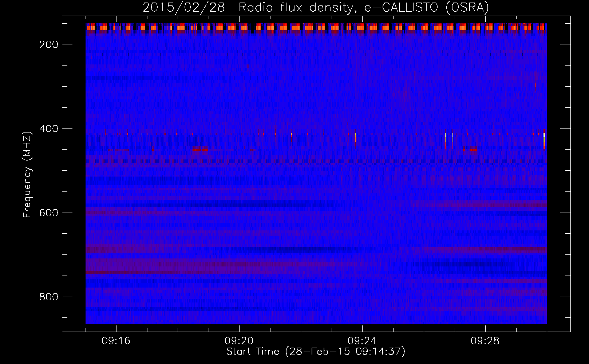
Task: Click the plot title '2015/02/28 Radio flux density'
Action: click(316, 7)
